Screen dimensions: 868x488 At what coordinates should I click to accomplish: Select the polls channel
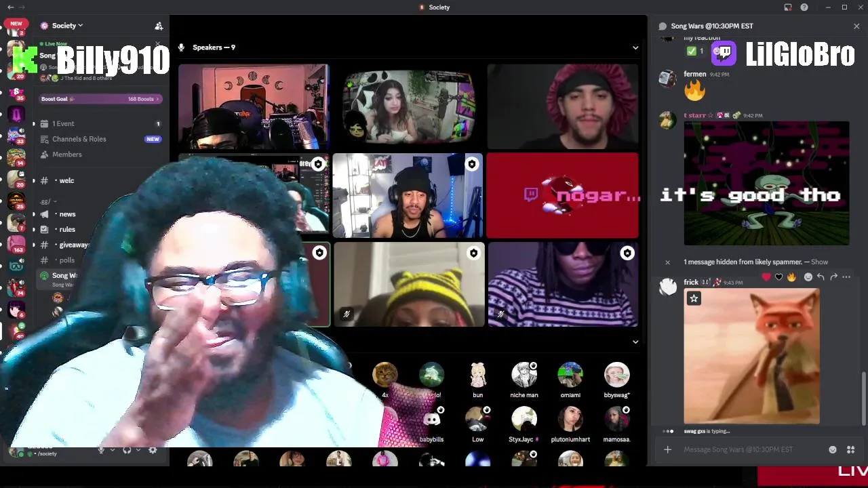pos(66,260)
